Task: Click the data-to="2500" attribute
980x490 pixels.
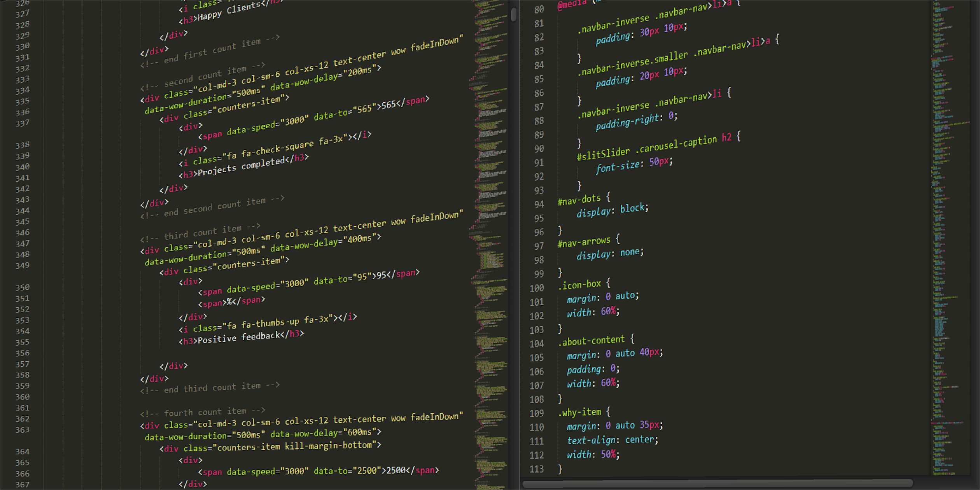Action: [x=348, y=471]
